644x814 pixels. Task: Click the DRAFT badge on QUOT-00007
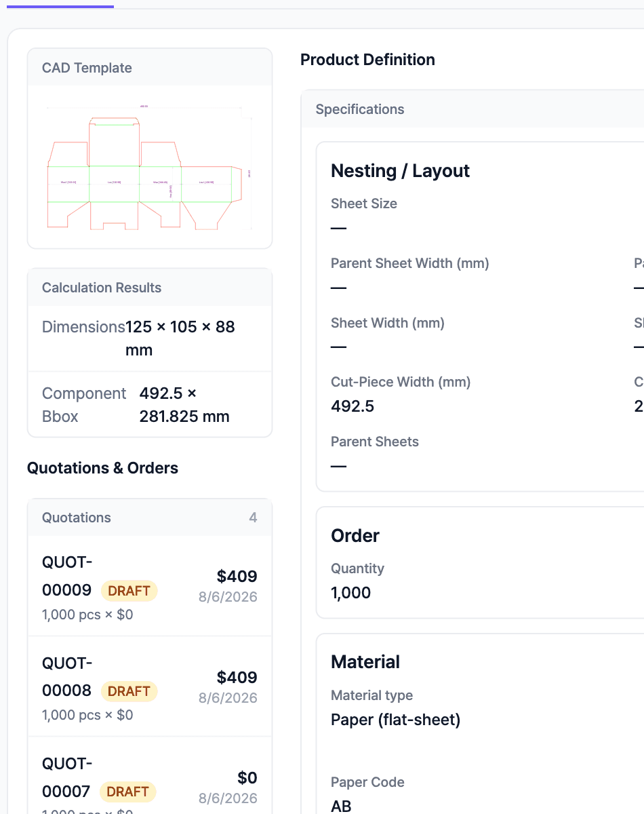pyautogui.click(x=127, y=792)
